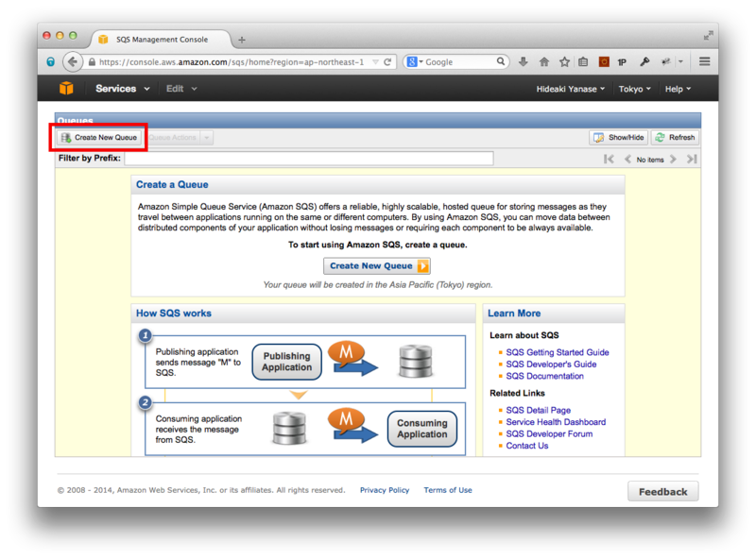The width and height of the screenshot is (756, 559).
Task: Click the key extension icon in the toolbar
Action: click(644, 61)
